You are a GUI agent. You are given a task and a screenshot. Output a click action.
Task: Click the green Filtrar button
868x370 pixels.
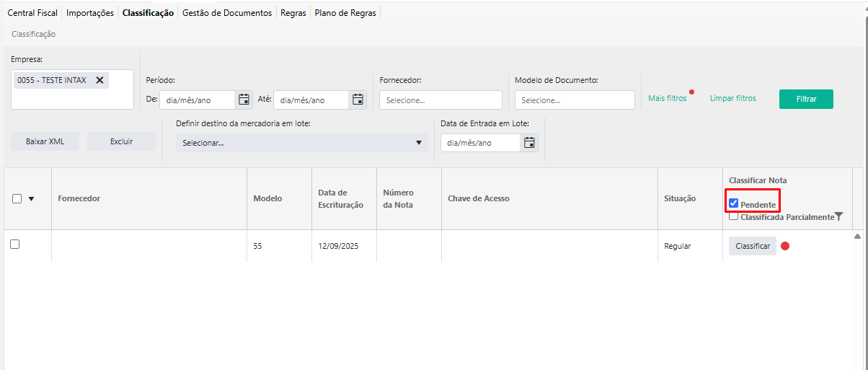pos(806,99)
